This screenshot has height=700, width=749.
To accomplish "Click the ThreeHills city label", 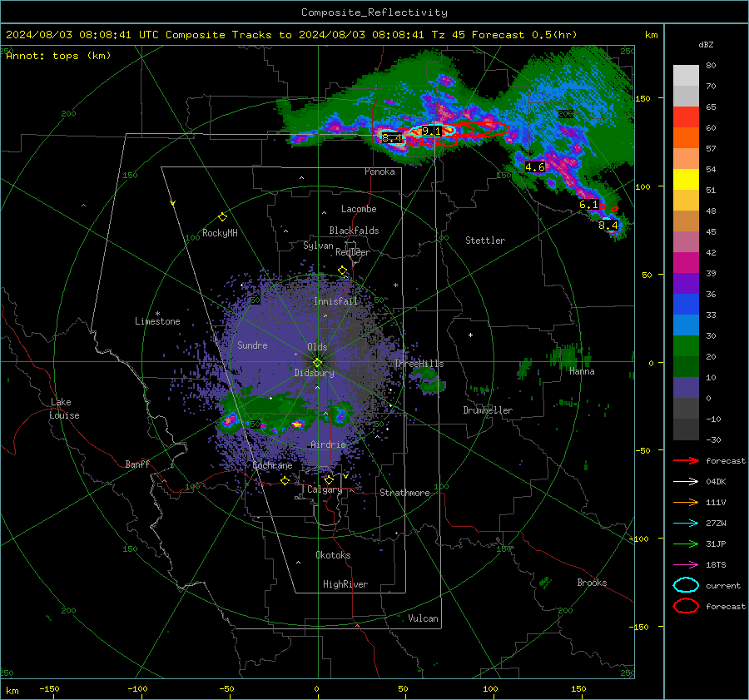I will [419, 364].
